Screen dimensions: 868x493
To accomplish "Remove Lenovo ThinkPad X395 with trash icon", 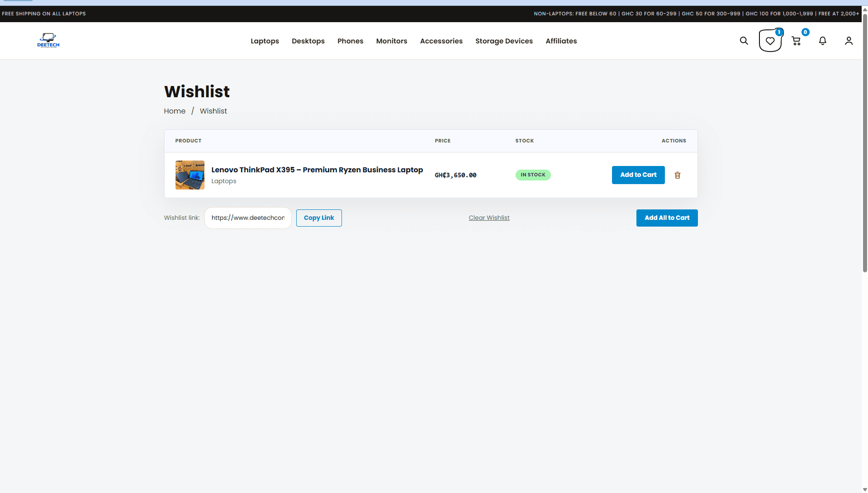I will (678, 175).
